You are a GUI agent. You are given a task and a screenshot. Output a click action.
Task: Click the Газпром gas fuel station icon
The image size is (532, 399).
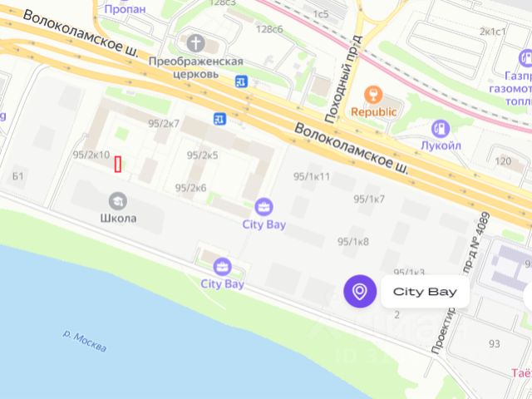click(526, 58)
